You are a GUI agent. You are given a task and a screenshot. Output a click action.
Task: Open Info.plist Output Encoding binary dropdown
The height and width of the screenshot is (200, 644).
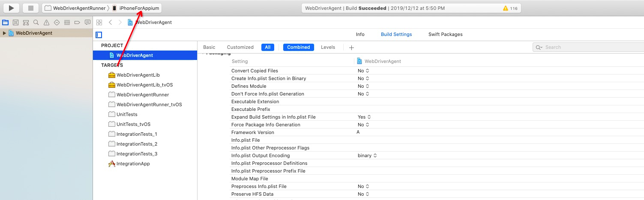click(x=367, y=155)
